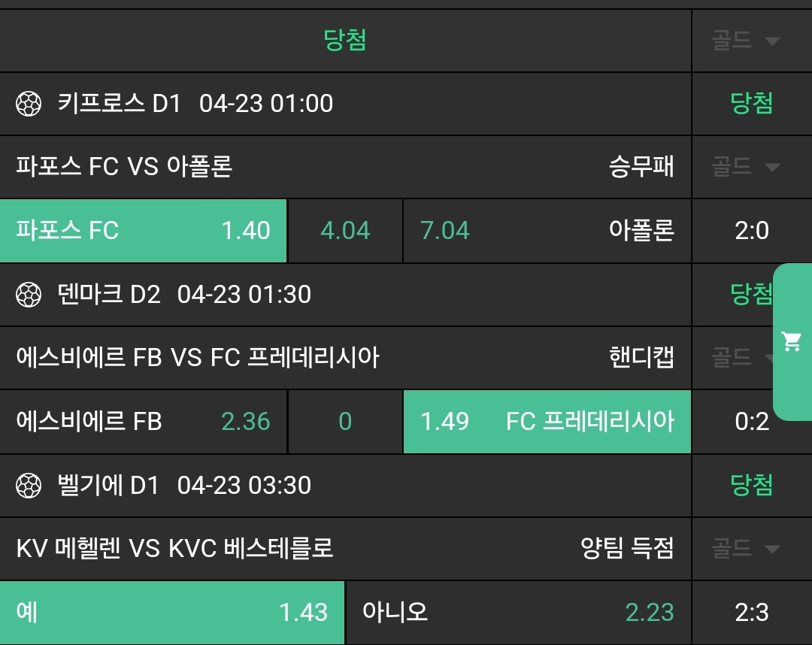Expand 골드 dropdown in KV 메헬렌 match row
Viewport: 812px width, 645px height.
click(746, 549)
